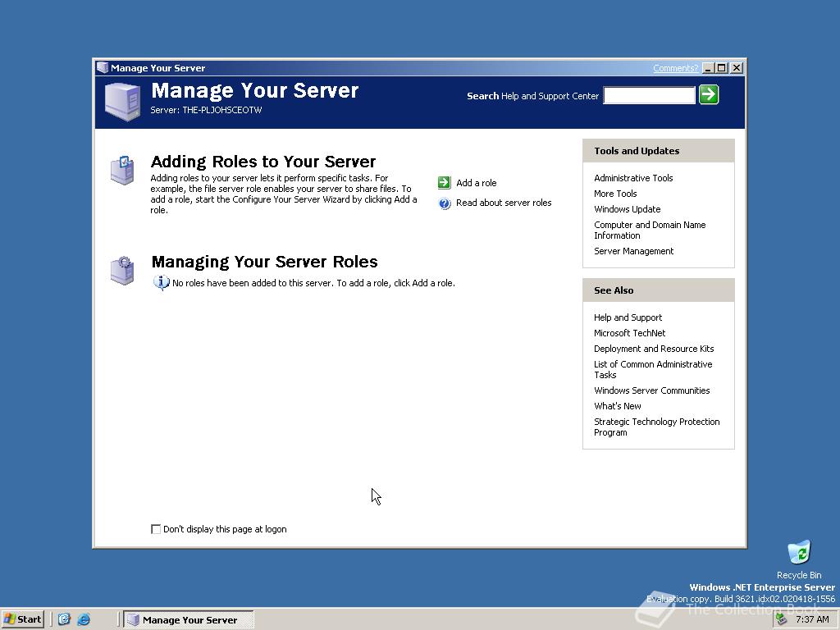Minimize the Manage Your Server window
The height and width of the screenshot is (630, 840).
tap(708, 68)
